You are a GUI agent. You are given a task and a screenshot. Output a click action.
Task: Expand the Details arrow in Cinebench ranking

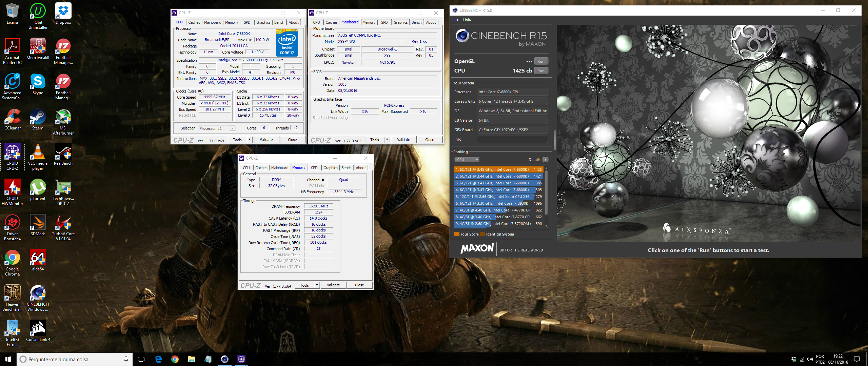click(x=545, y=160)
